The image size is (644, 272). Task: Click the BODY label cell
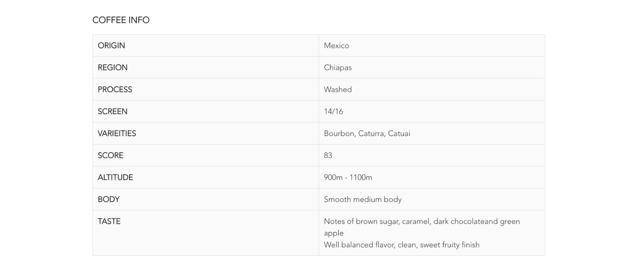109,199
